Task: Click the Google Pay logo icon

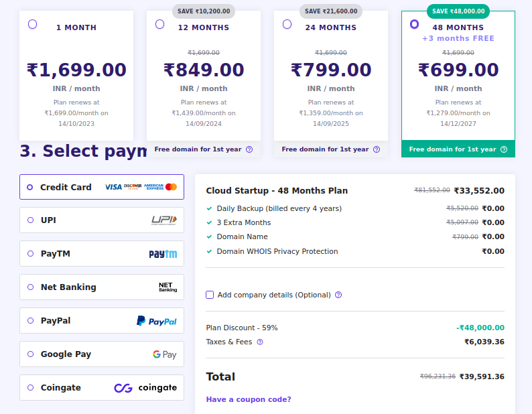Action: click(x=164, y=354)
